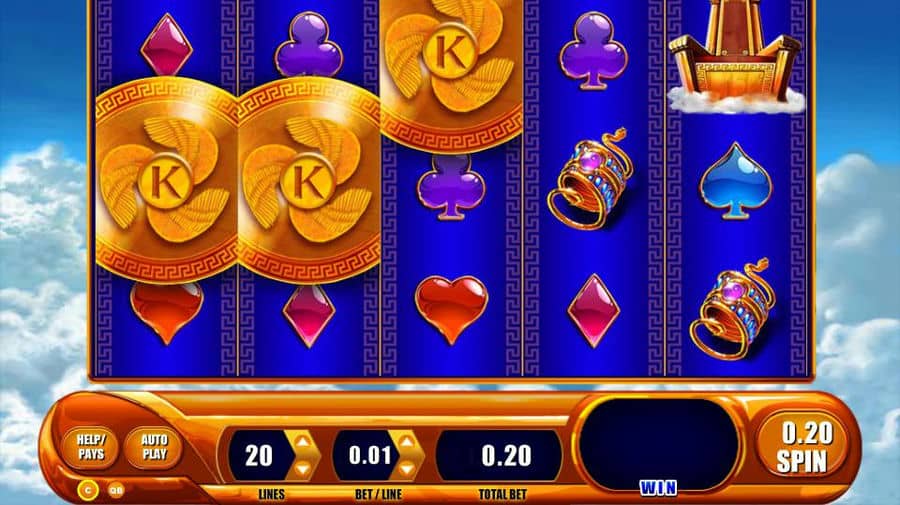Click the blue spade symbol

[735, 181]
